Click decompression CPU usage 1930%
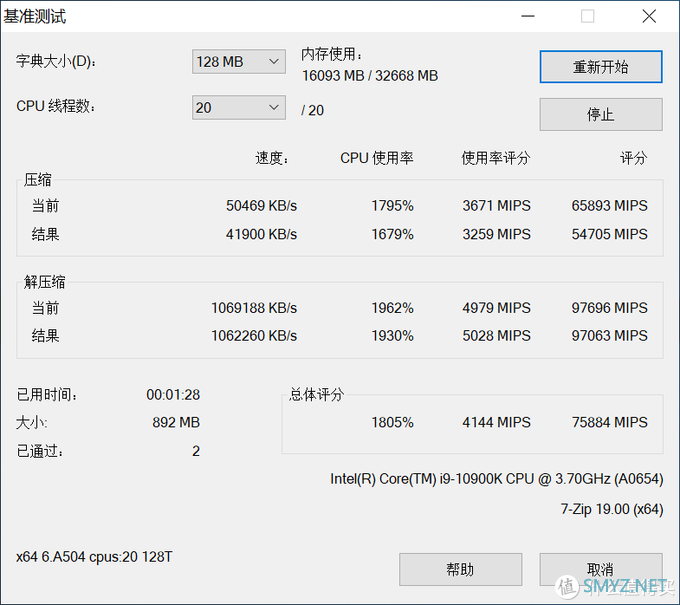680x605 pixels. [x=392, y=336]
